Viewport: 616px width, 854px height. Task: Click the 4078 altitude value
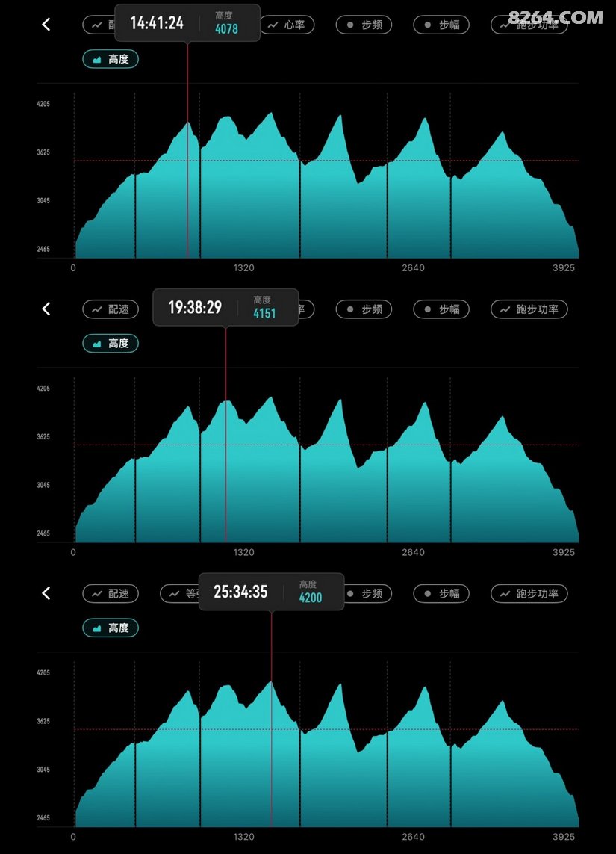(226, 29)
